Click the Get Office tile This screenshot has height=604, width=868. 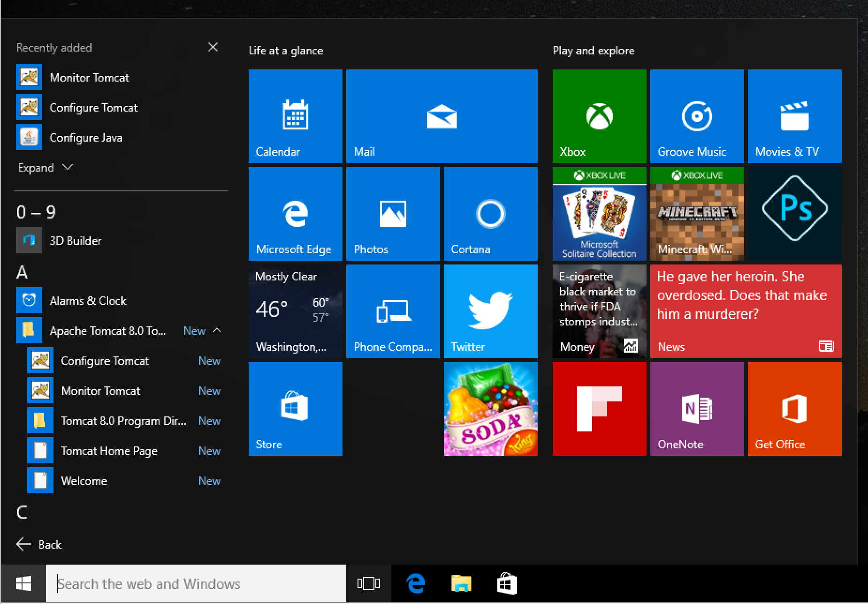coord(795,409)
